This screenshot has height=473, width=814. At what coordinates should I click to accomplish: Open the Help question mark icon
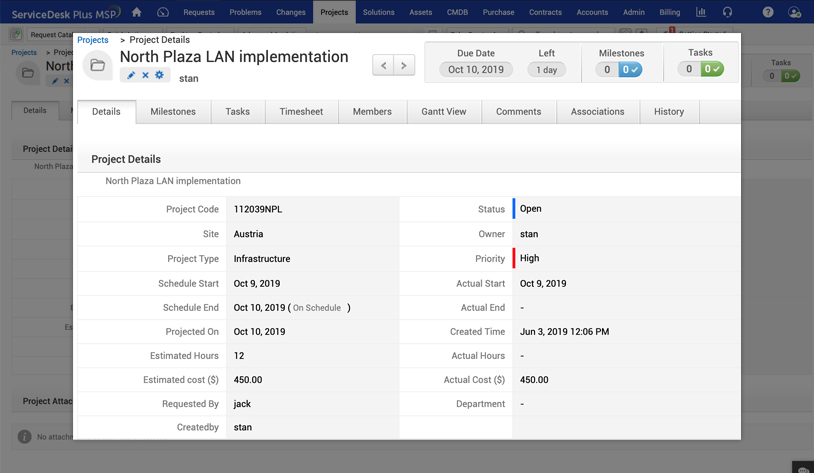click(768, 12)
